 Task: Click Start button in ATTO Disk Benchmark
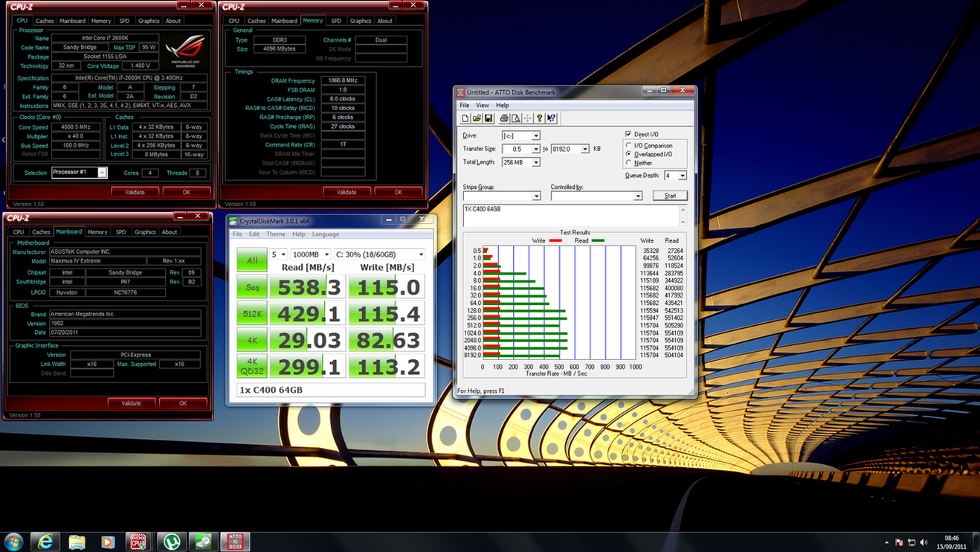(670, 196)
